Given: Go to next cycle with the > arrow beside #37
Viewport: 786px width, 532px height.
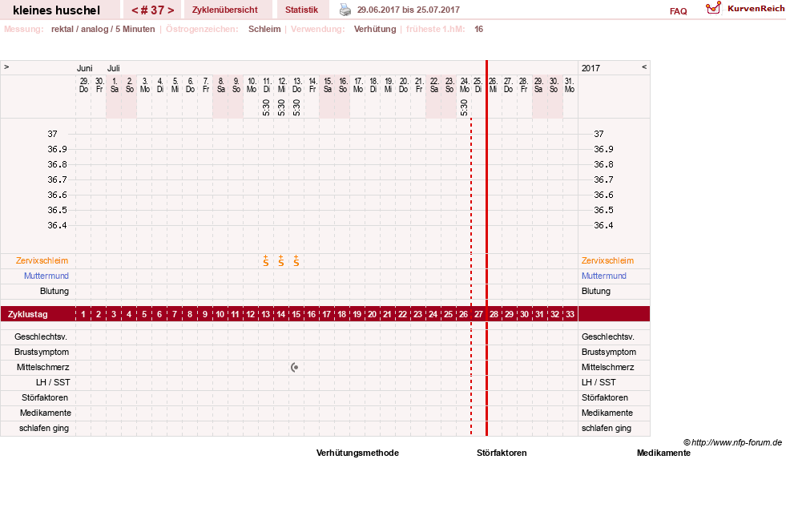Looking at the screenshot, I should [x=171, y=10].
